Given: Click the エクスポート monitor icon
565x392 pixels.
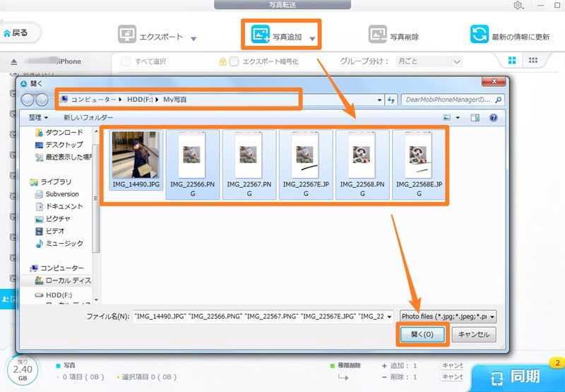Looking at the screenshot, I should (x=127, y=34).
